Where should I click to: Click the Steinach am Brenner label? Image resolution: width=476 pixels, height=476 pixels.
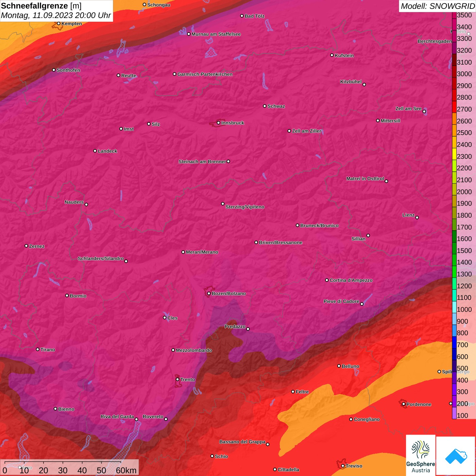[202, 161]
